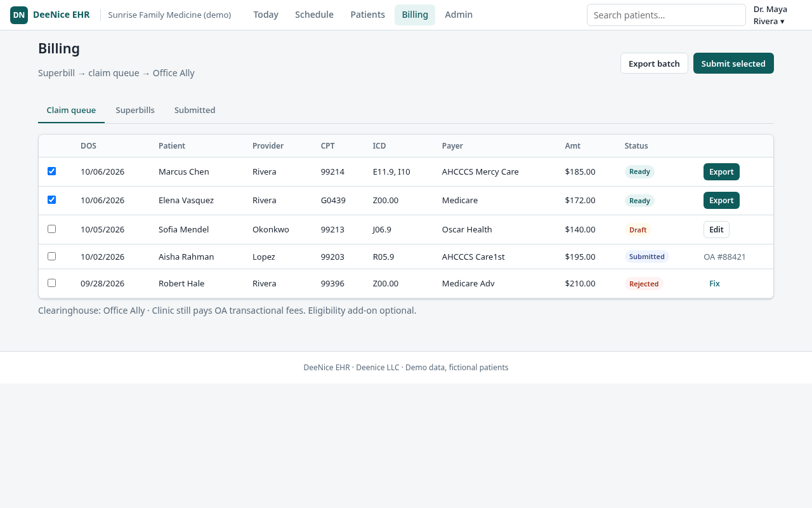The image size is (812, 508).
Task: Uncheck the Marcus Chen claim checkbox
Action: click(x=52, y=171)
